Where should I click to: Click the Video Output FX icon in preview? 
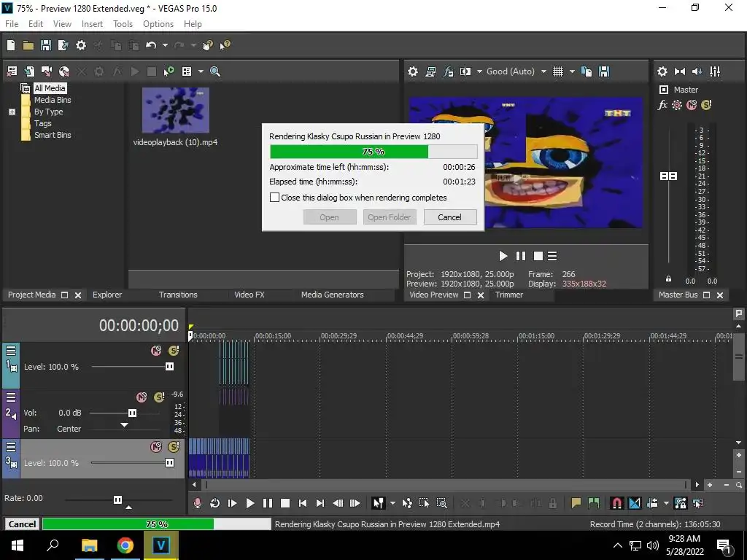448,71
